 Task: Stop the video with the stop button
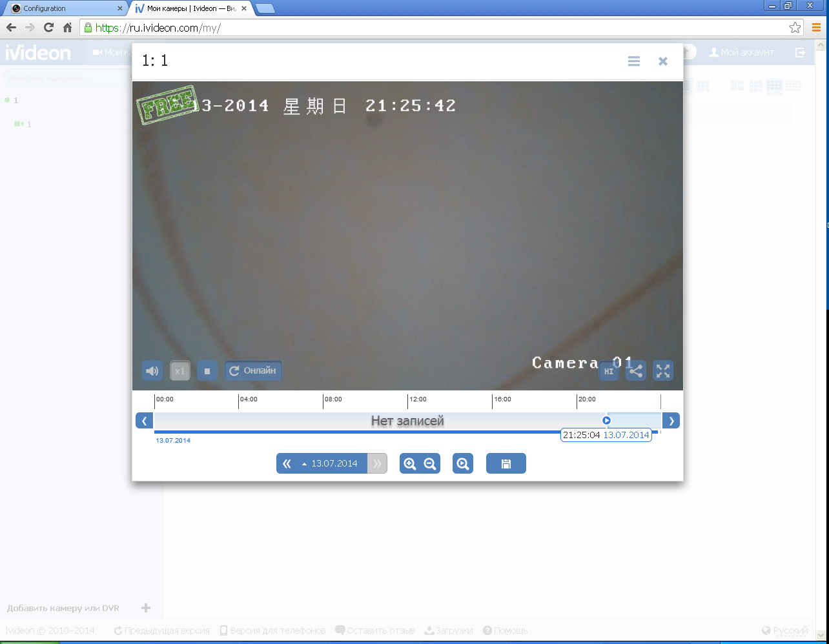click(x=207, y=371)
